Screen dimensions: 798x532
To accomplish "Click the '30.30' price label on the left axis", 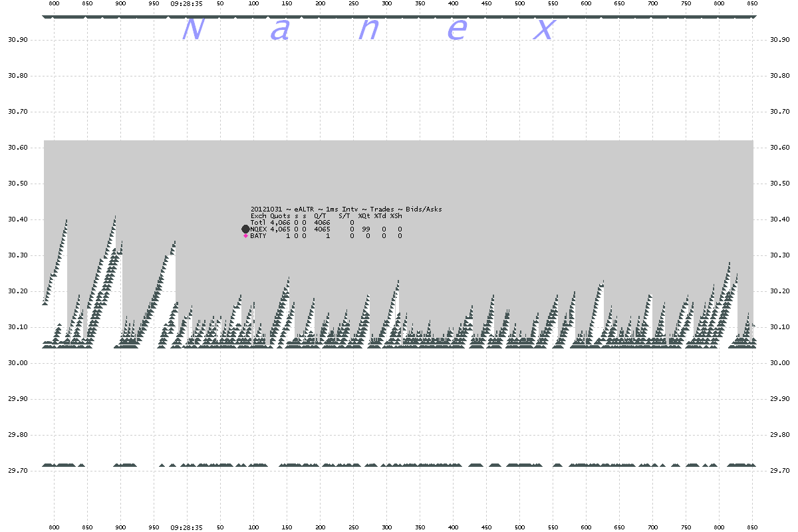I will (x=18, y=255).
